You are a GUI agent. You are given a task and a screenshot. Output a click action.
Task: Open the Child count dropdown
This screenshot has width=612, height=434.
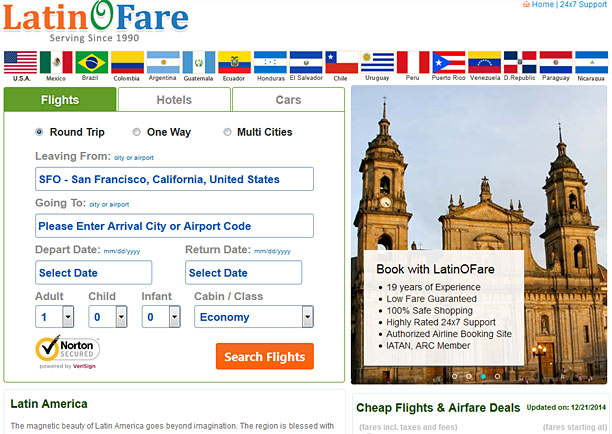[108, 317]
